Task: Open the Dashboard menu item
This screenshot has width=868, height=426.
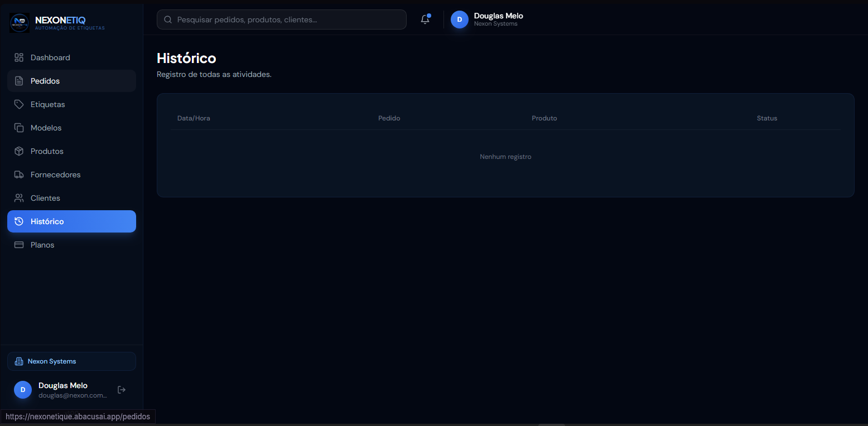Action: click(x=71, y=57)
